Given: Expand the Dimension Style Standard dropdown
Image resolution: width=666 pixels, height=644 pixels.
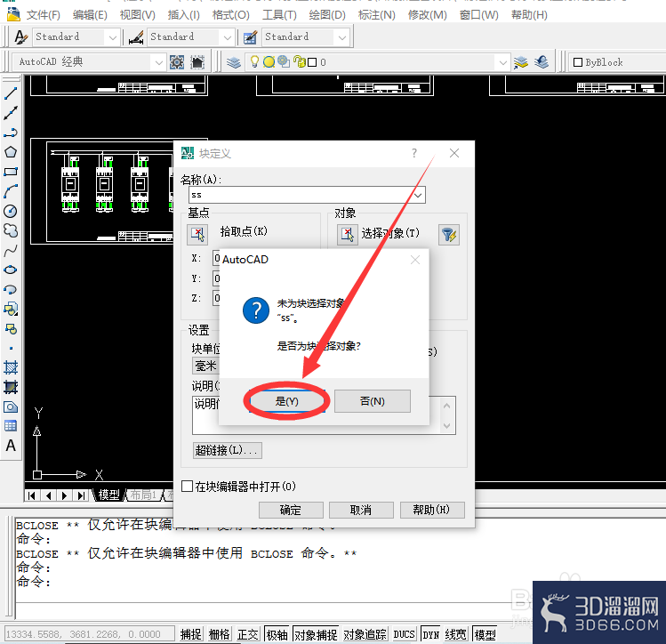Looking at the screenshot, I should tap(228, 37).
